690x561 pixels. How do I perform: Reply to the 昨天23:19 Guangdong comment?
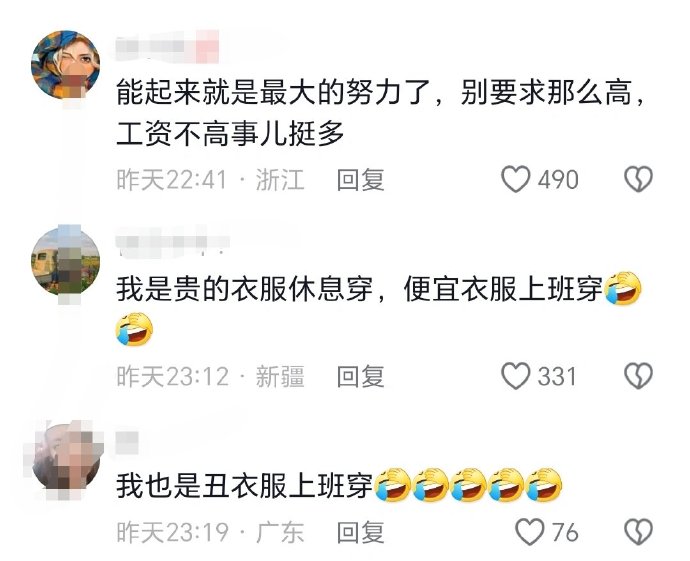click(x=360, y=532)
